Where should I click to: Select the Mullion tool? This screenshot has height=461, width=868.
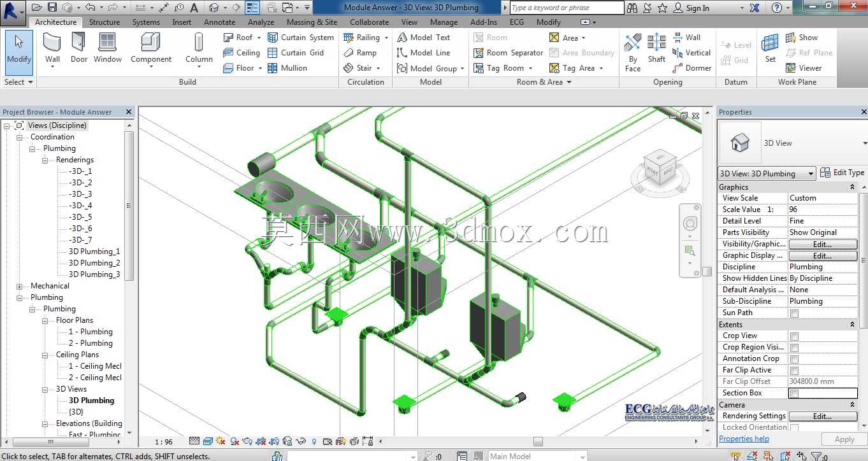tap(287, 68)
